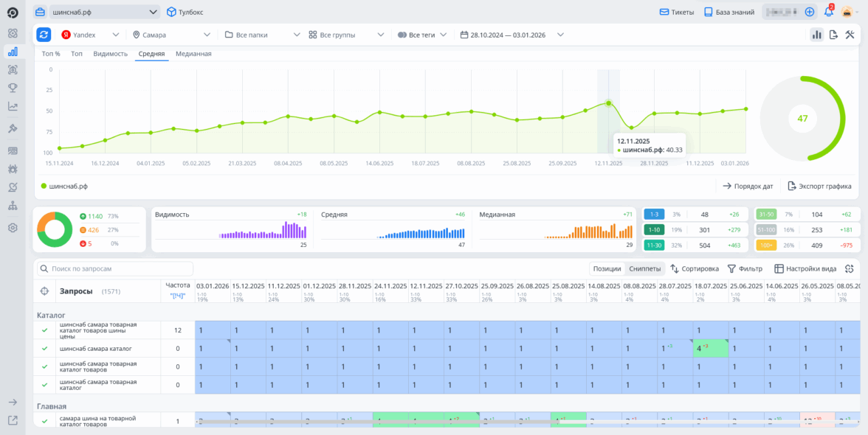This screenshot has height=435, width=868.
Task: Toggle checkmark for 'шинснаб самара каталог' query
Action: coord(44,348)
